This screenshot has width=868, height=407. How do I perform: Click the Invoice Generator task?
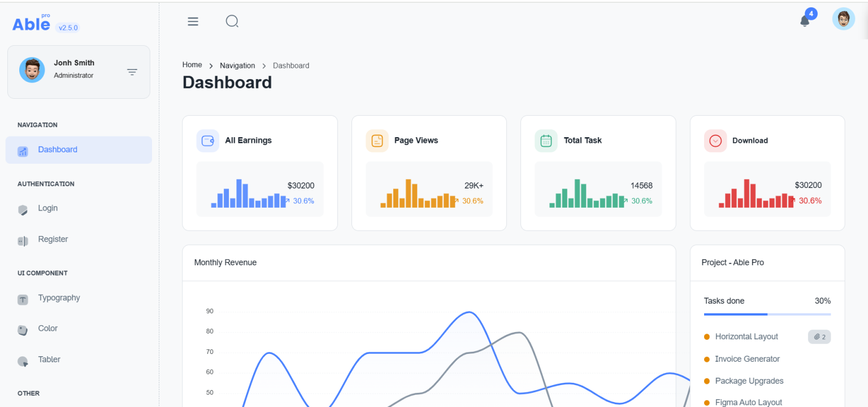click(x=747, y=358)
